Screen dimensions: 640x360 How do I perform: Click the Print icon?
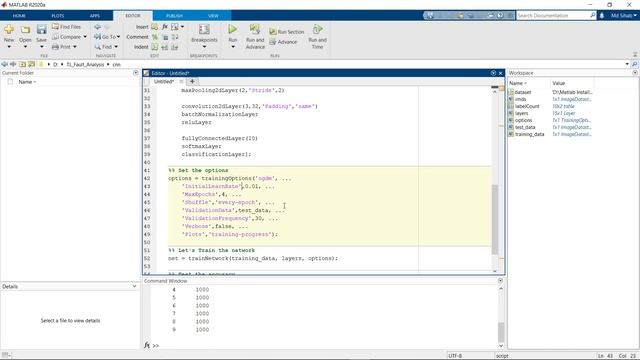[x=56, y=47]
